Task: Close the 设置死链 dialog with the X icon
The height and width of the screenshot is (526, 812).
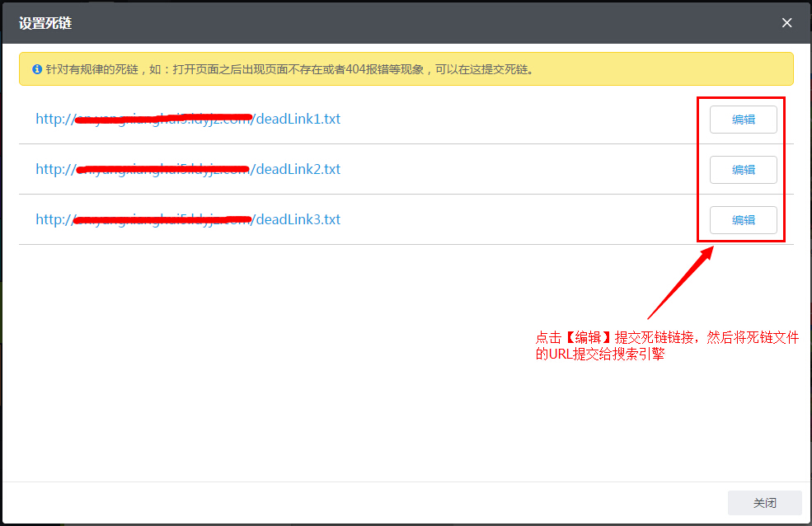Action: point(786,23)
